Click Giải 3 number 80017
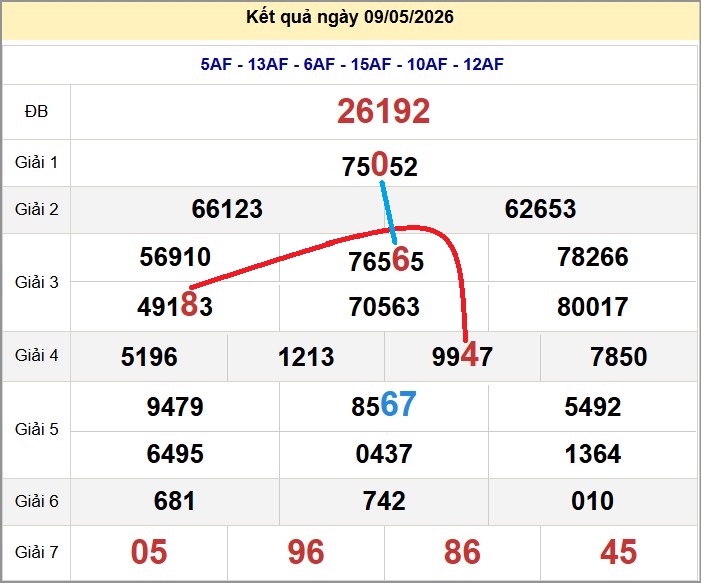 (593, 307)
